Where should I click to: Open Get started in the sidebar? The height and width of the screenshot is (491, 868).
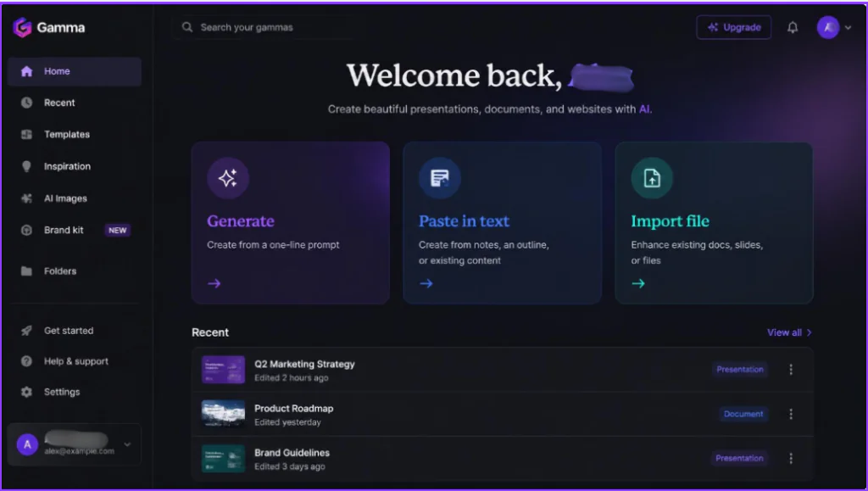(x=75, y=331)
